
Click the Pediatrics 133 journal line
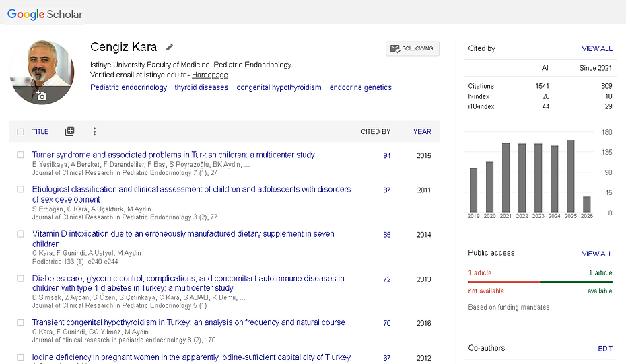[75, 262]
